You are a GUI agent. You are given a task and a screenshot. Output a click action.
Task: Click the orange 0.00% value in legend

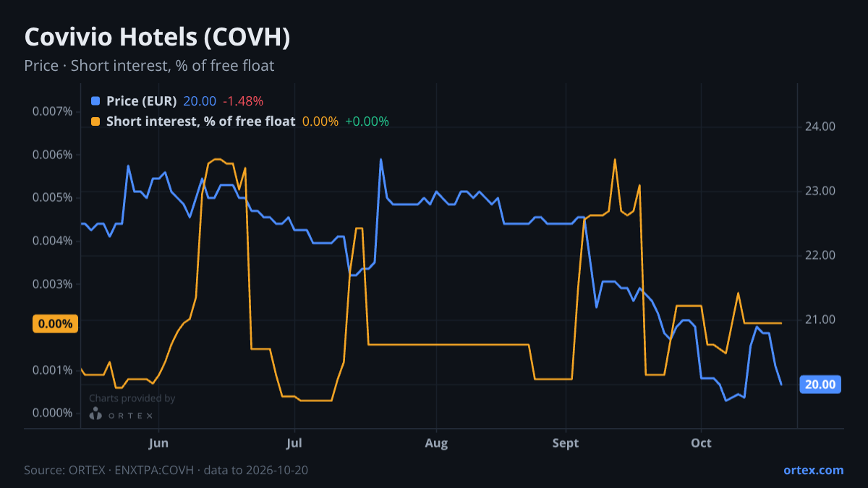[320, 121]
